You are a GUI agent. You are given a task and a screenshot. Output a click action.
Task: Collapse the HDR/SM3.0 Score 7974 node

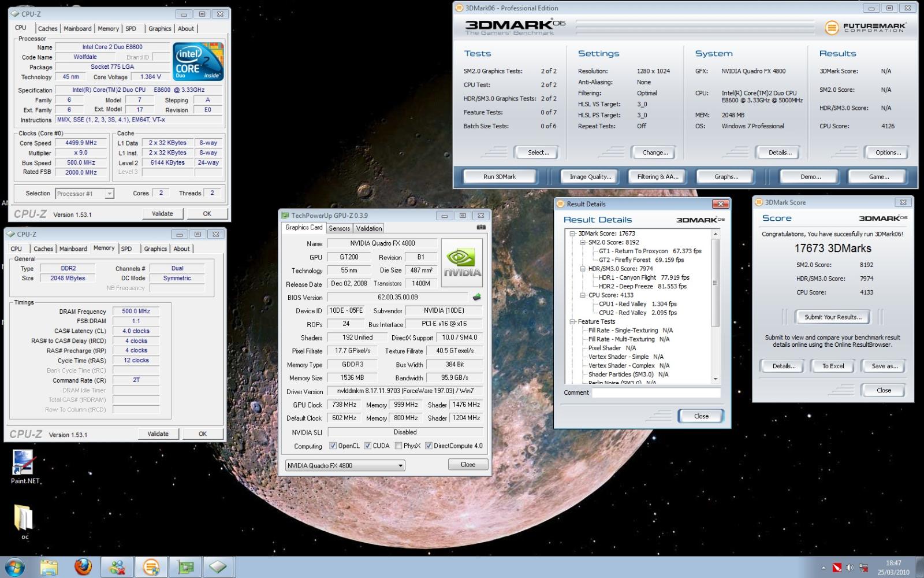583,269
